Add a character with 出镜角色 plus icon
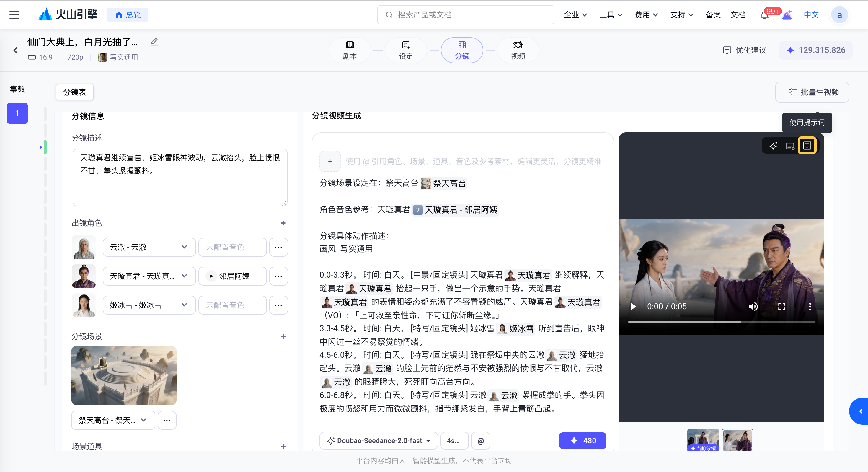This screenshot has height=472, width=868. pyautogui.click(x=283, y=223)
